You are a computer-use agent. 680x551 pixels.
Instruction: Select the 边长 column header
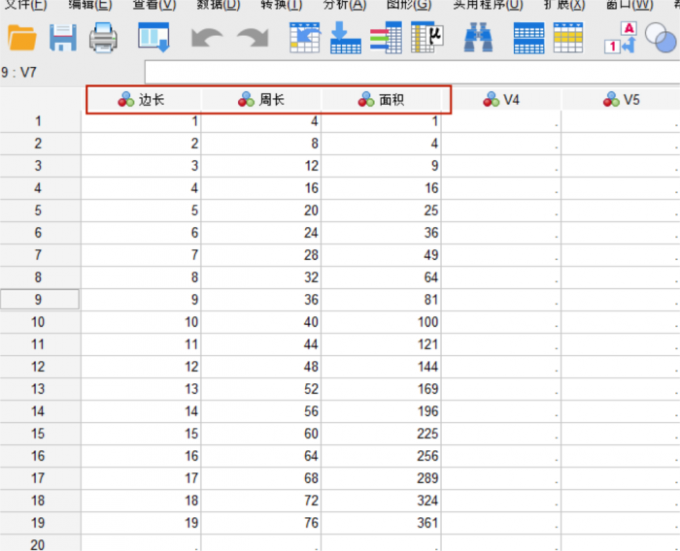tap(141, 99)
